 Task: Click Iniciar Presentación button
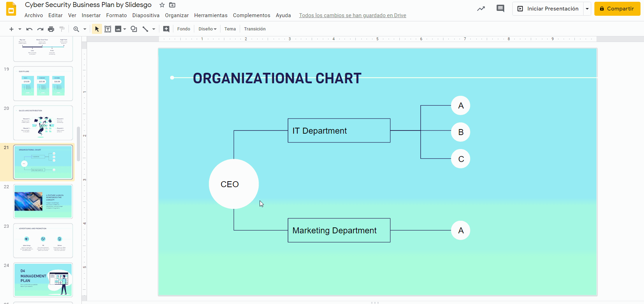pyautogui.click(x=548, y=9)
